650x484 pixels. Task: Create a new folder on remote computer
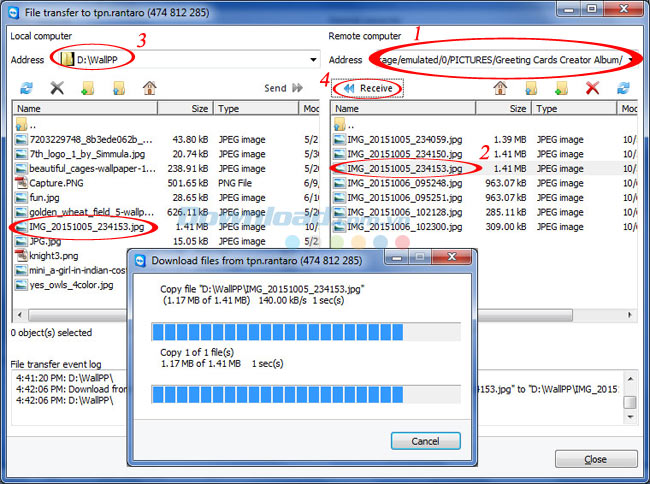(x=561, y=89)
